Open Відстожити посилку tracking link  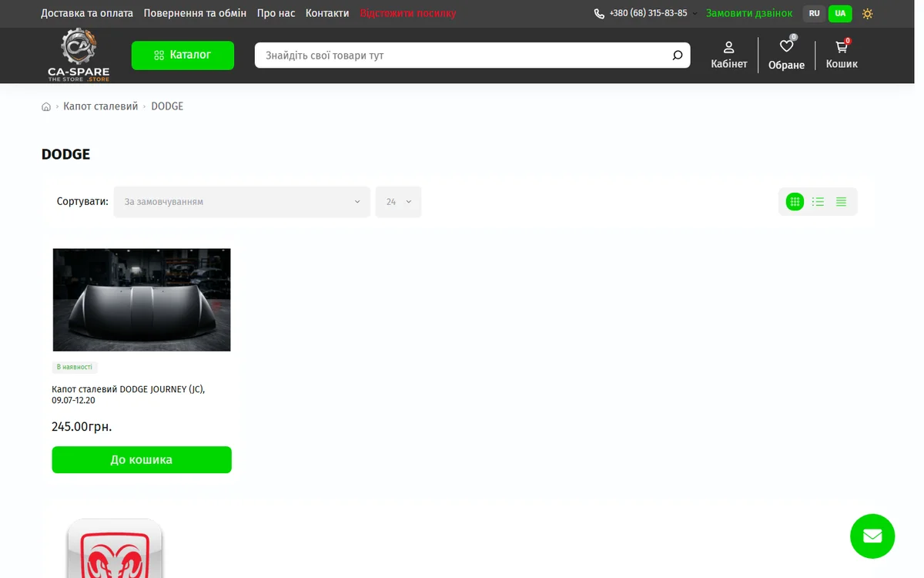[x=408, y=13]
